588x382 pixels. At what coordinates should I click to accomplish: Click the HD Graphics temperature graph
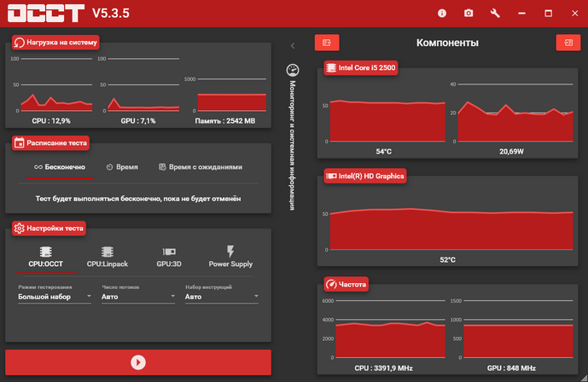pyautogui.click(x=449, y=229)
